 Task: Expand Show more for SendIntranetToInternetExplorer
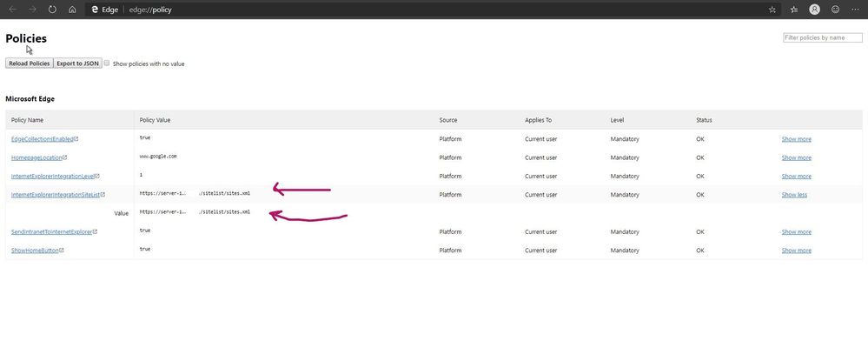[x=796, y=231]
